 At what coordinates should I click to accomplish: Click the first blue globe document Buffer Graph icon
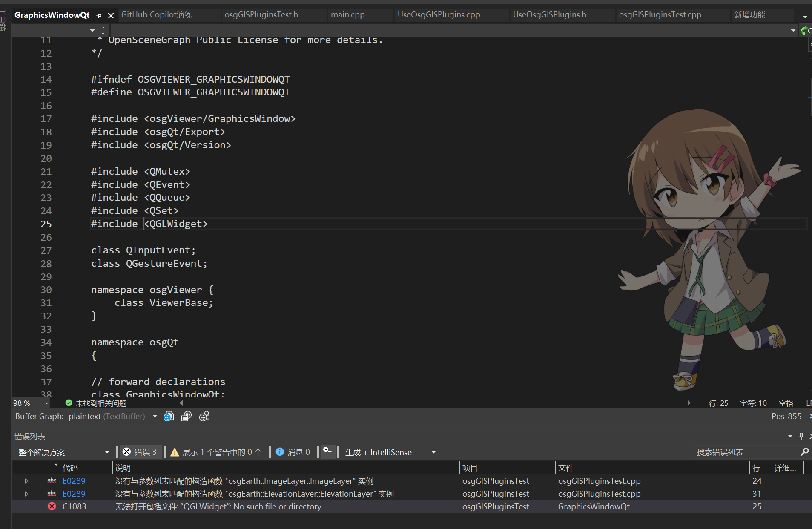(x=169, y=417)
